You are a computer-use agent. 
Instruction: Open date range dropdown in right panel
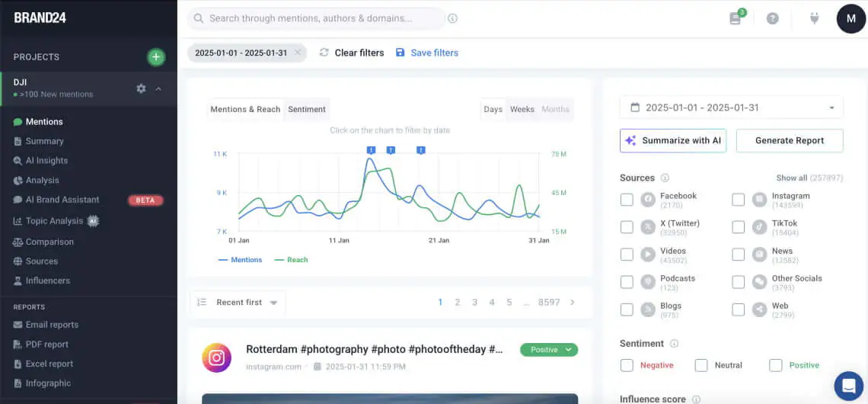pyautogui.click(x=732, y=107)
